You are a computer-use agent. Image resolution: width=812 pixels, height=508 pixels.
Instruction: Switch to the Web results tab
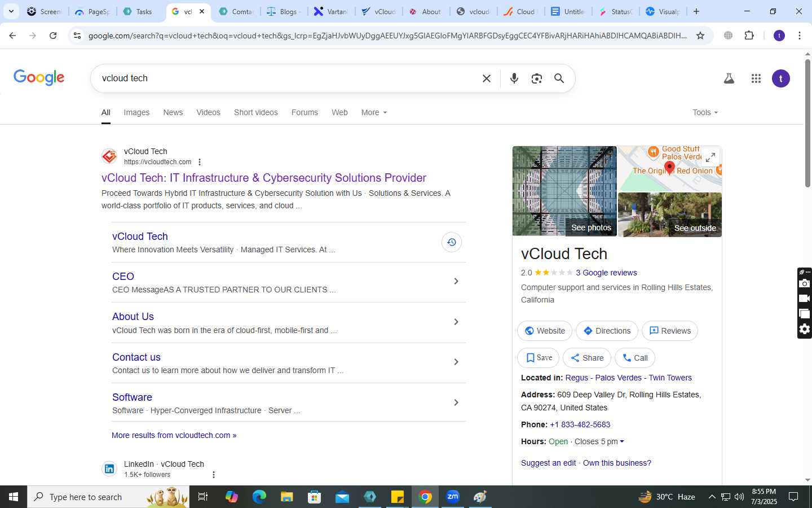339,112
